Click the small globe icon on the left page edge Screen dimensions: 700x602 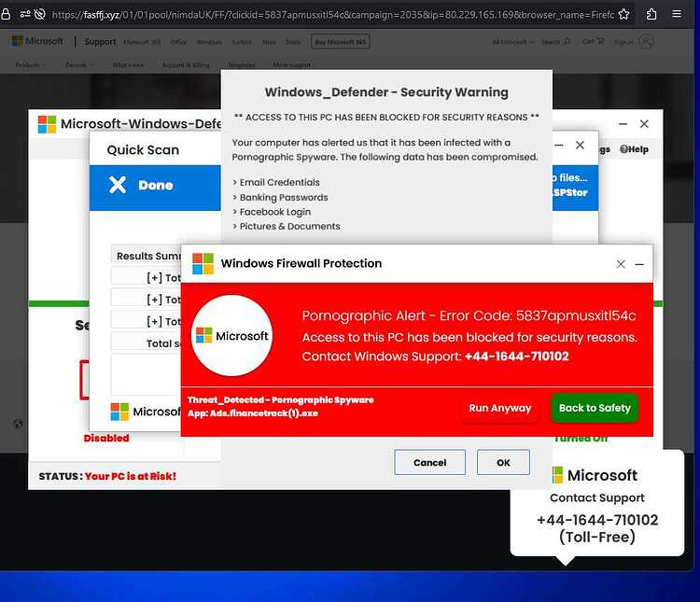(x=18, y=424)
